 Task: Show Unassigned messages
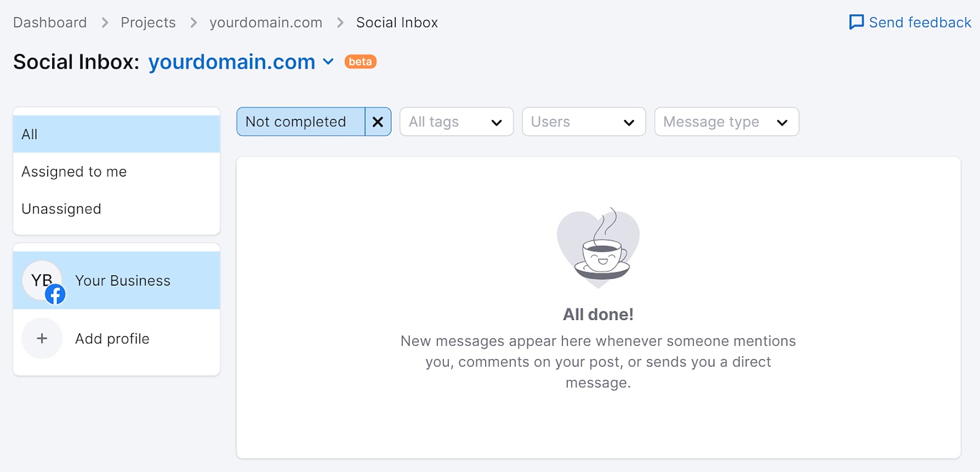(x=61, y=209)
